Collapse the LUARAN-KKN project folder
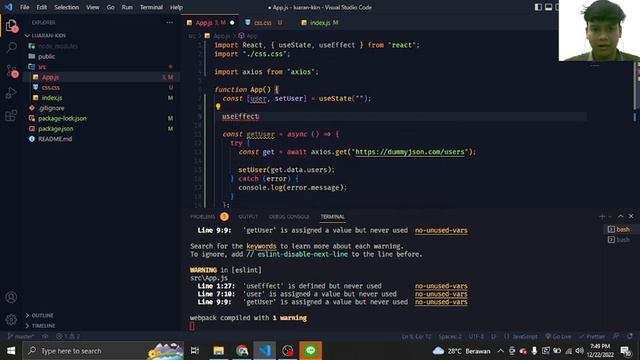 pyautogui.click(x=101, y=36)
